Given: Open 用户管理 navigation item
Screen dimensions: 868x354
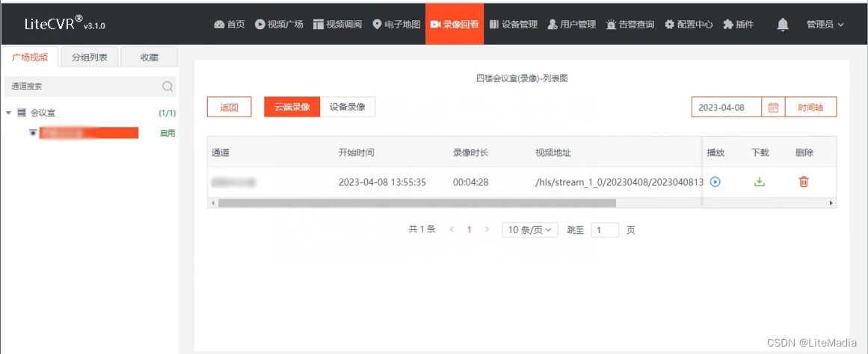Looking at the screenshot, I should pyautogui.click(x=572, y=25).
